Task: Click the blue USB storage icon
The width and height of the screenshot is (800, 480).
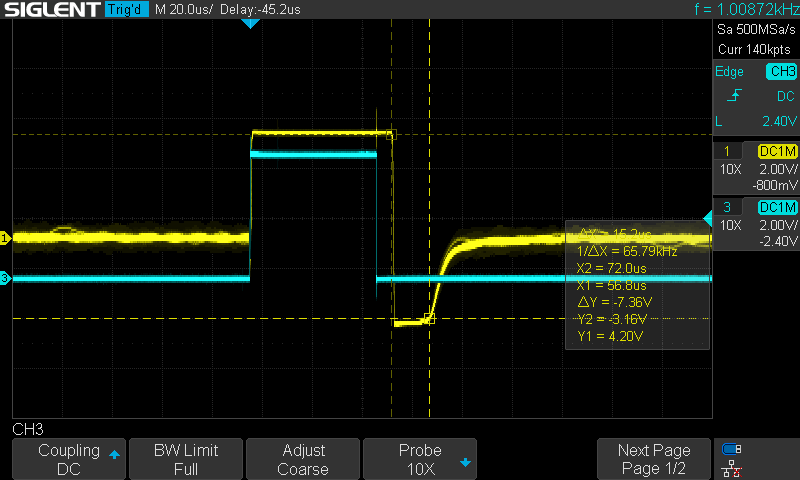Action: tap(732, 449)
